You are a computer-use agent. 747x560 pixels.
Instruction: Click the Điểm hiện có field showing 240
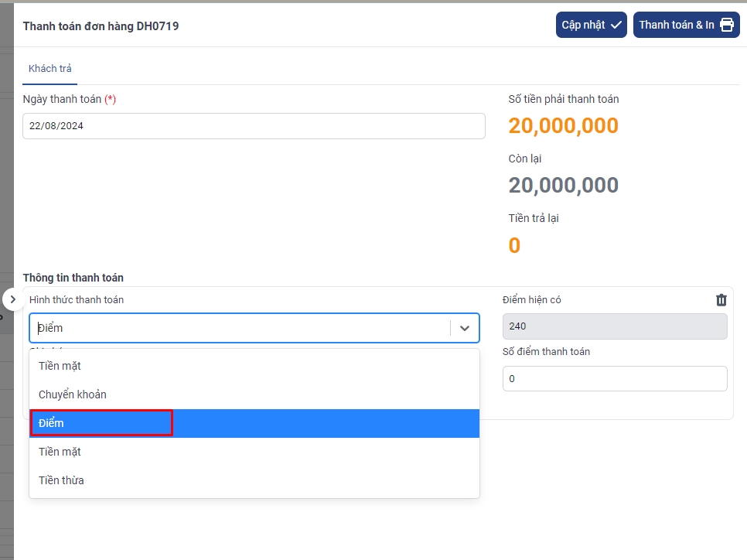pyautogui.click(x=614, y=326)
